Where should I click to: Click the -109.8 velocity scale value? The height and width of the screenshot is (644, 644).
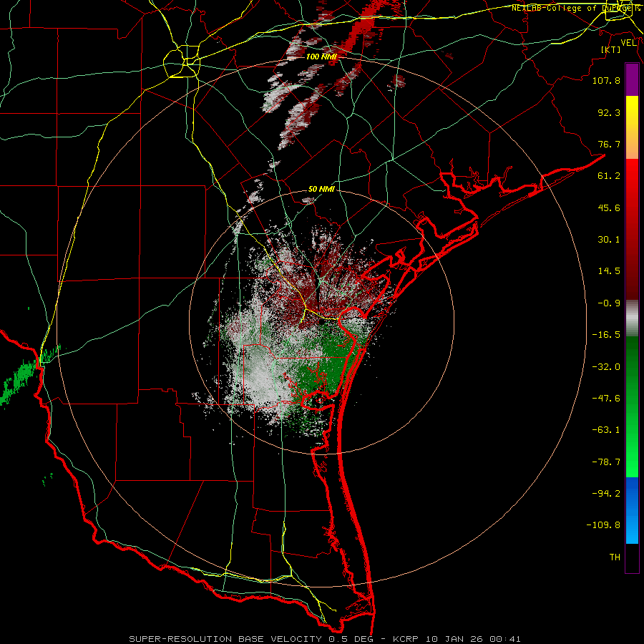pos(603,525)
